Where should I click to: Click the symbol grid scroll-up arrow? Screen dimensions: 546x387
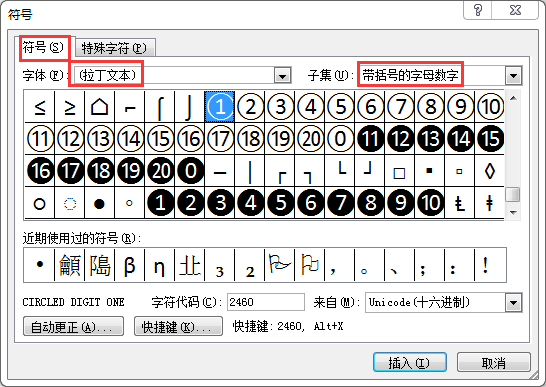point(513,99)
